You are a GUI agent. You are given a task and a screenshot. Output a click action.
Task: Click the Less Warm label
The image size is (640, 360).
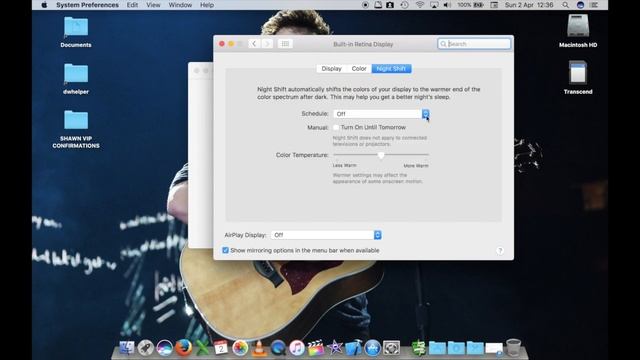tap(344, 165)
